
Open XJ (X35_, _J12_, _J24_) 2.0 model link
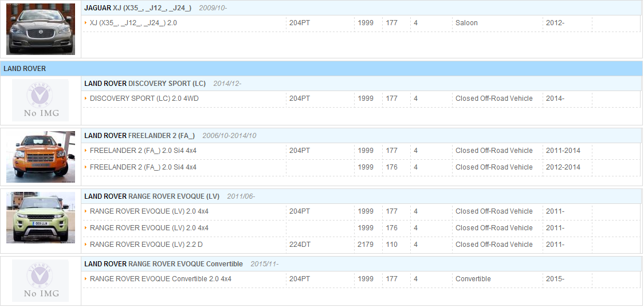(133, 23)
